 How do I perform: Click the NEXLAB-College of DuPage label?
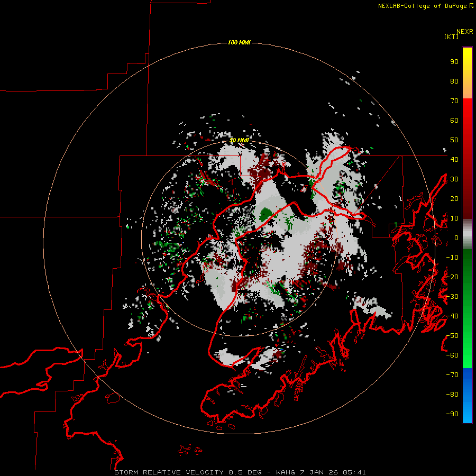(422, 6)
